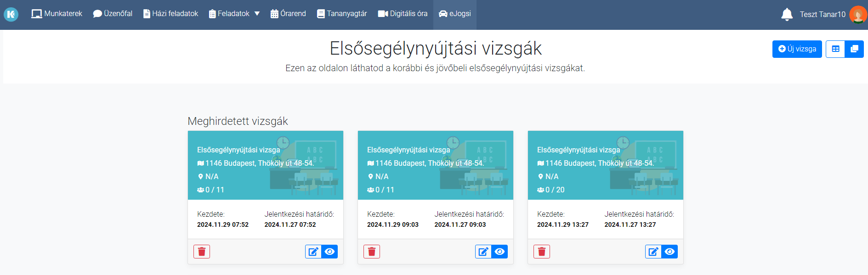
Task: Edit the exam starting 07:52
Action: pyautogui.click(x=313, y=252)
